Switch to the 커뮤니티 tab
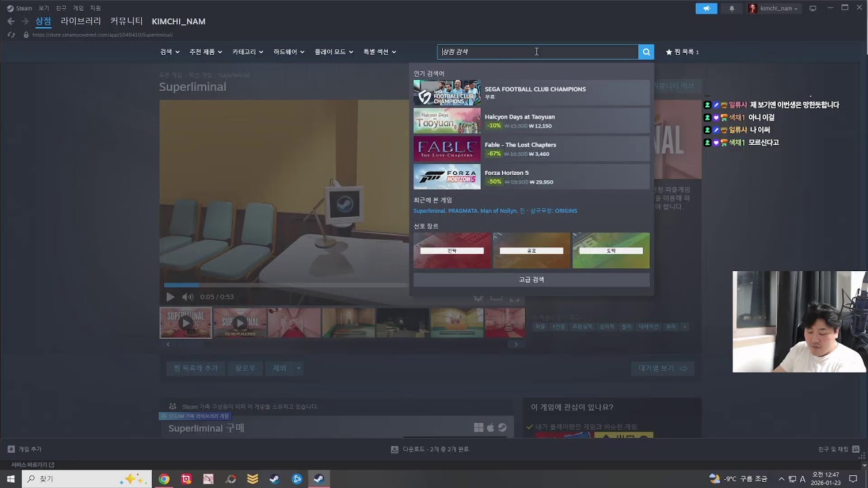 pos(127,21)
